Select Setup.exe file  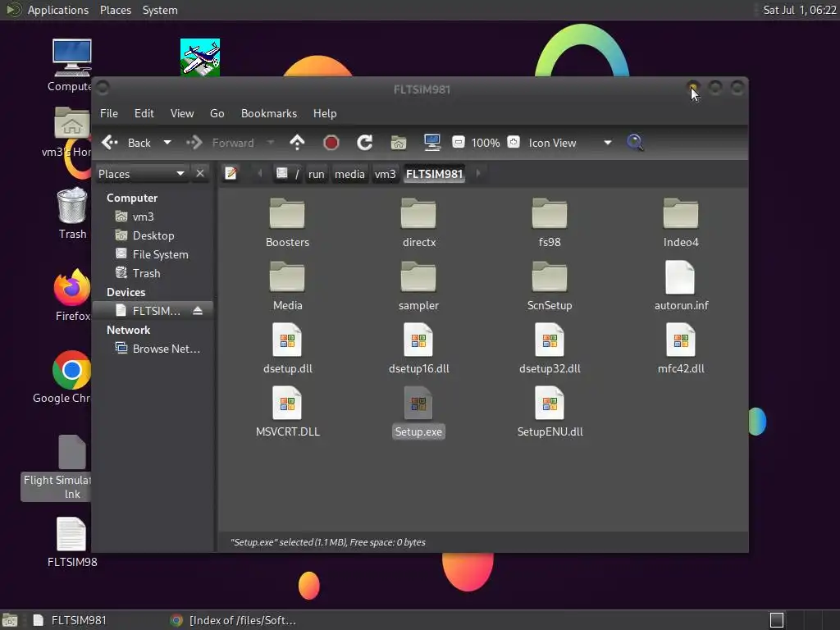(x=418, y=413)
